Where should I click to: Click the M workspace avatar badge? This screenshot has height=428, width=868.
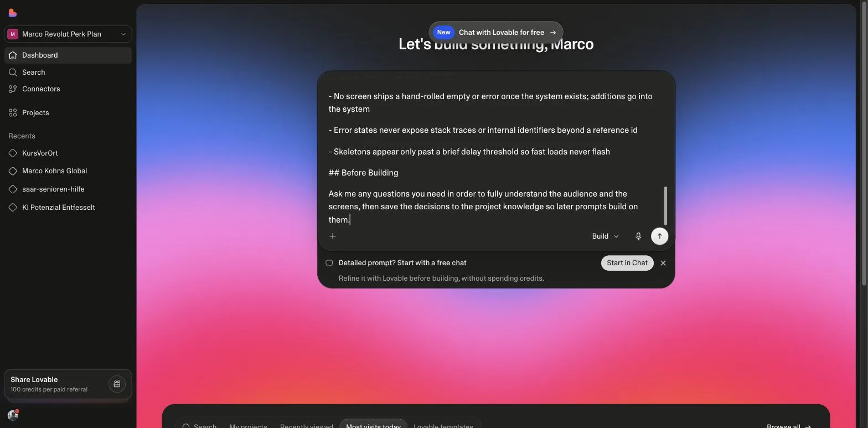point(13,34)
